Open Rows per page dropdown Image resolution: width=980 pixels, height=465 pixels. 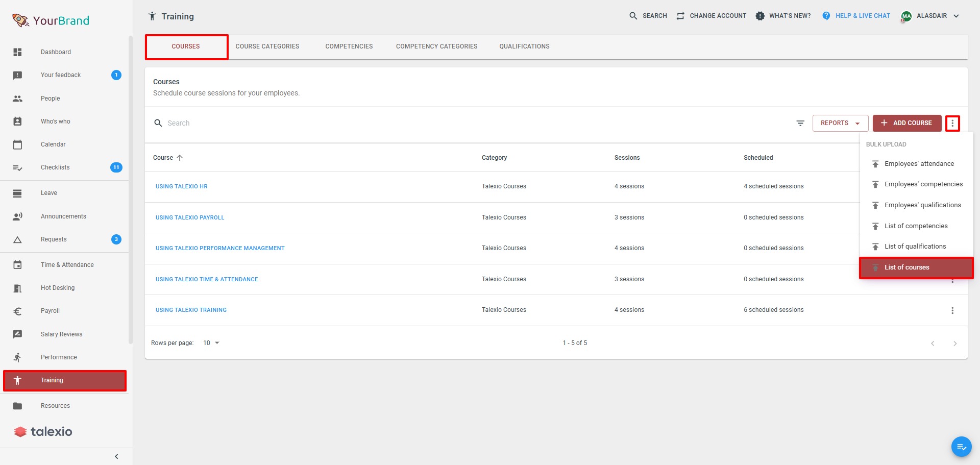click(211, 343)
